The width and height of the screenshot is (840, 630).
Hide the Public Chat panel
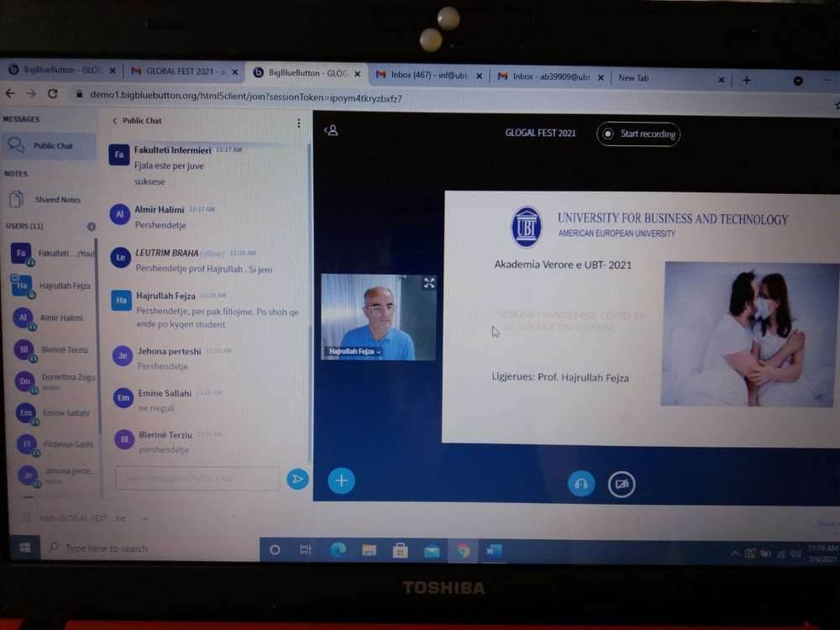[x=137, y=121]
